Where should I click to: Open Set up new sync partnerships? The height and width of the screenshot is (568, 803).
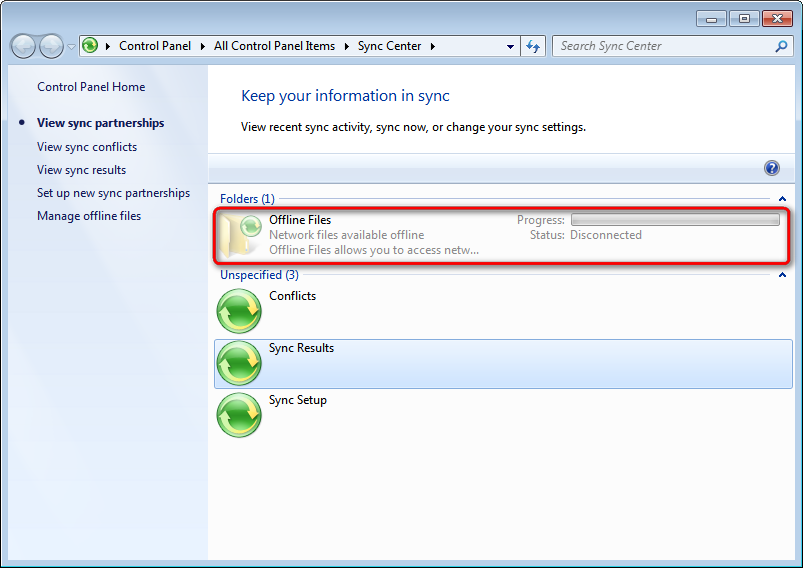coord(113,193)
